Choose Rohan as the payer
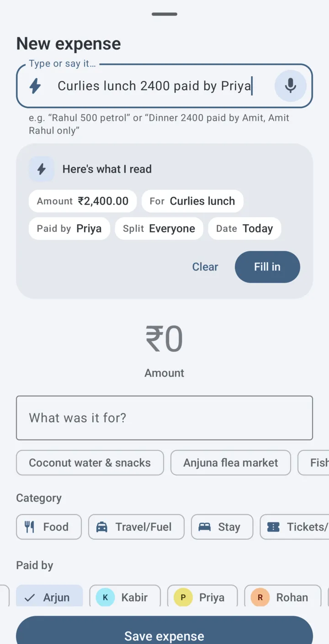Viewport: 329px width, 644px height. [283, 596]
